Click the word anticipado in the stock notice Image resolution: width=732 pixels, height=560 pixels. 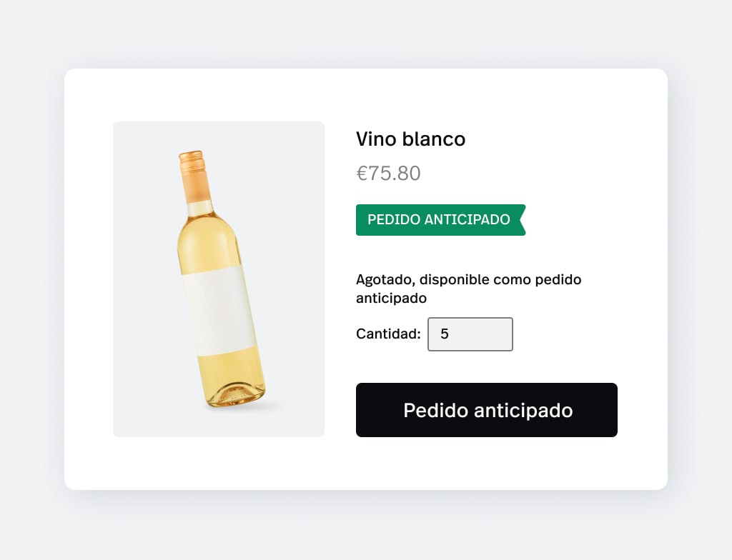pyautogui.click(x=391, y=298)
